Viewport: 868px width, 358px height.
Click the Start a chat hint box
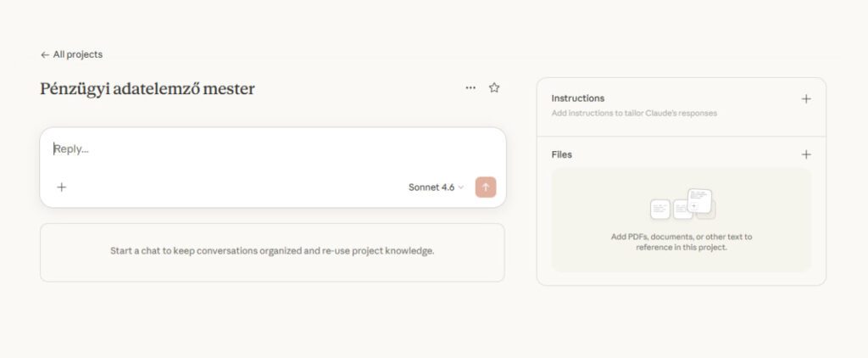272,251
